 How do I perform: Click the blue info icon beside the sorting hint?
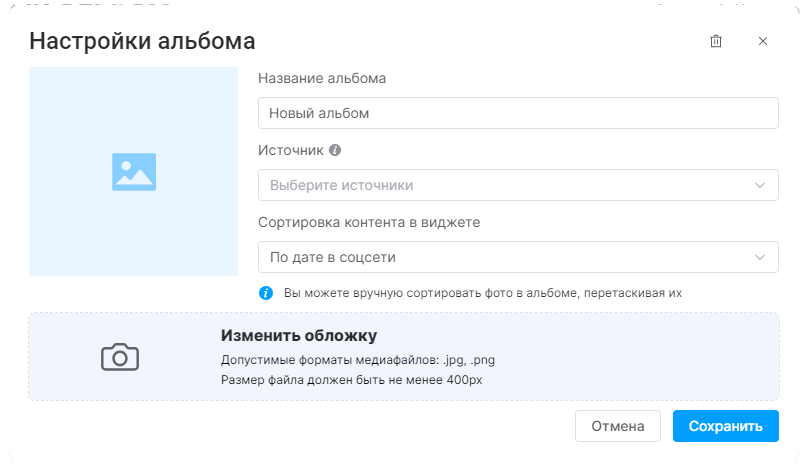coord(266,293)
